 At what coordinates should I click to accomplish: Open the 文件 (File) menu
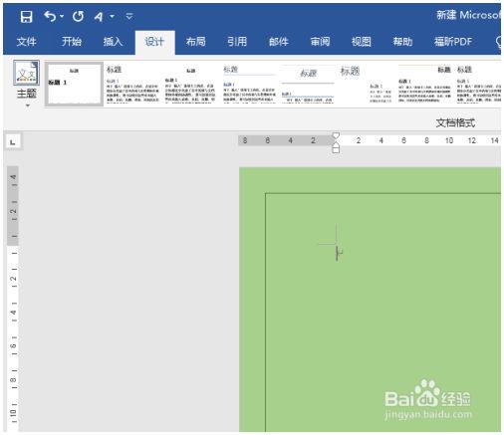pyautogui.click(x=26, y=42)
